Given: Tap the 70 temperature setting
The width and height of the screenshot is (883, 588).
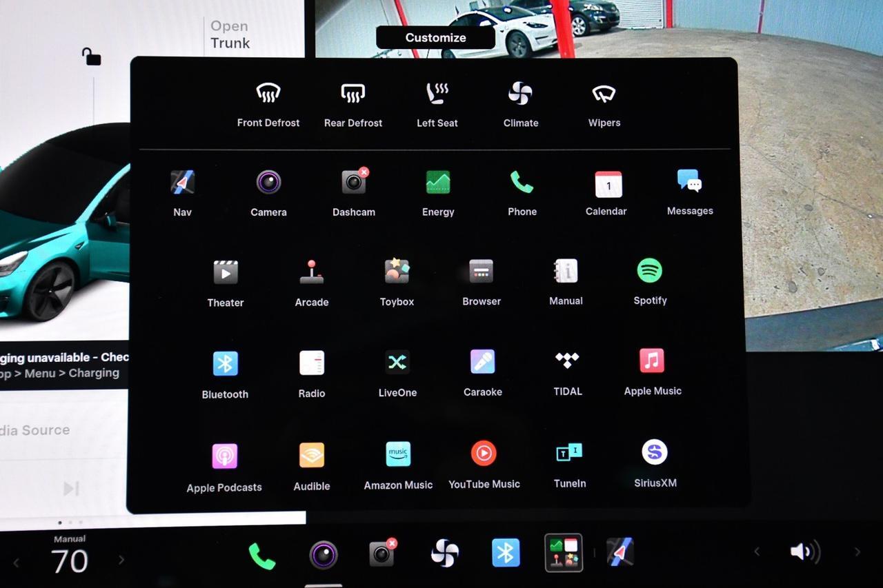Looking at the screenshot, I should 70,562.
